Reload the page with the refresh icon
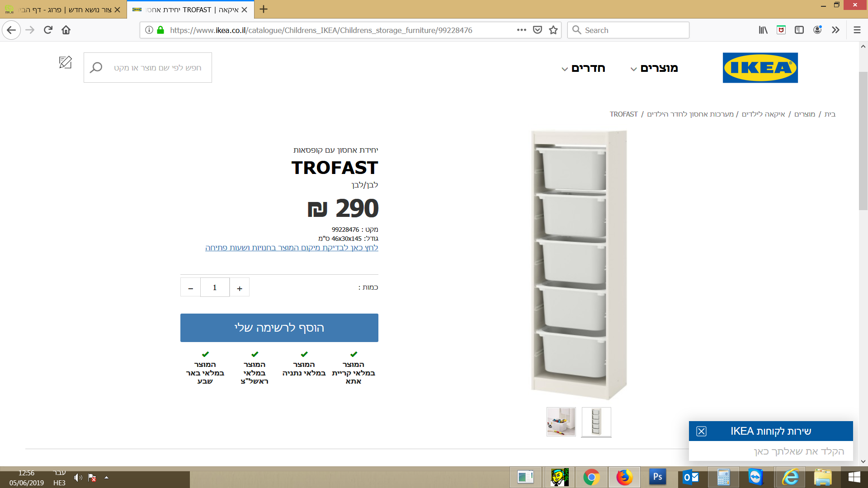 pyautogui.click(x=48, y=30)
